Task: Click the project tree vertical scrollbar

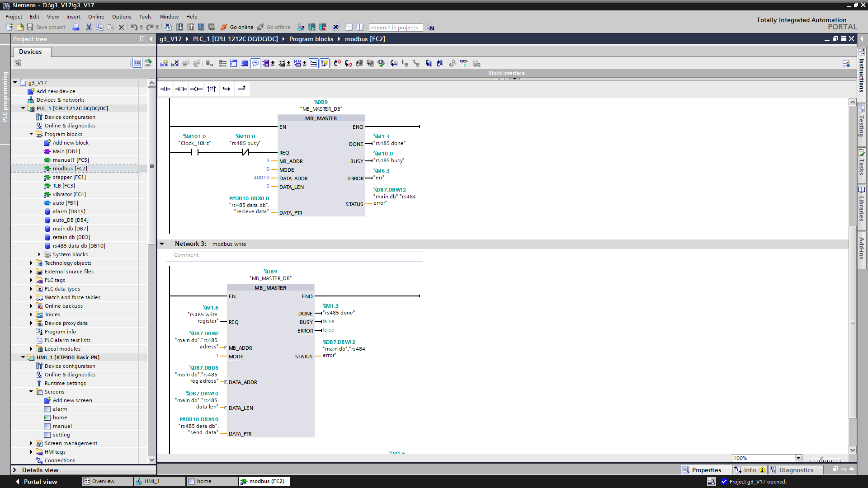Action: (152, 166)
